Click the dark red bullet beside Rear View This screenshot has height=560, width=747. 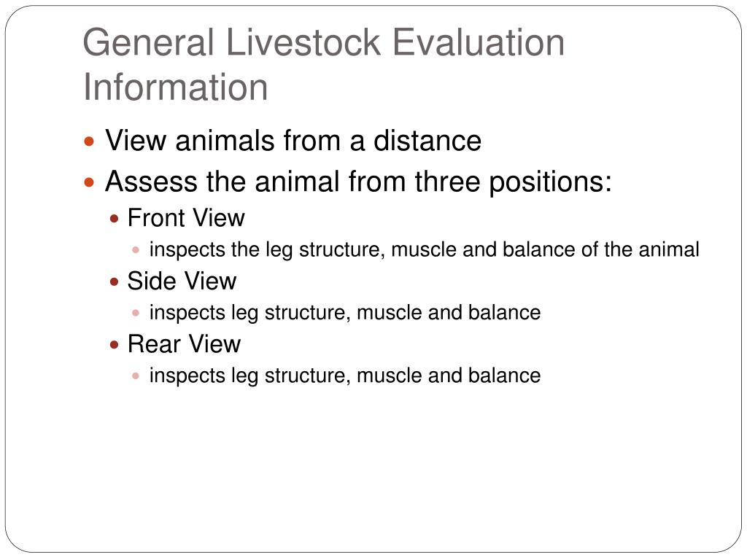(114, 345)
